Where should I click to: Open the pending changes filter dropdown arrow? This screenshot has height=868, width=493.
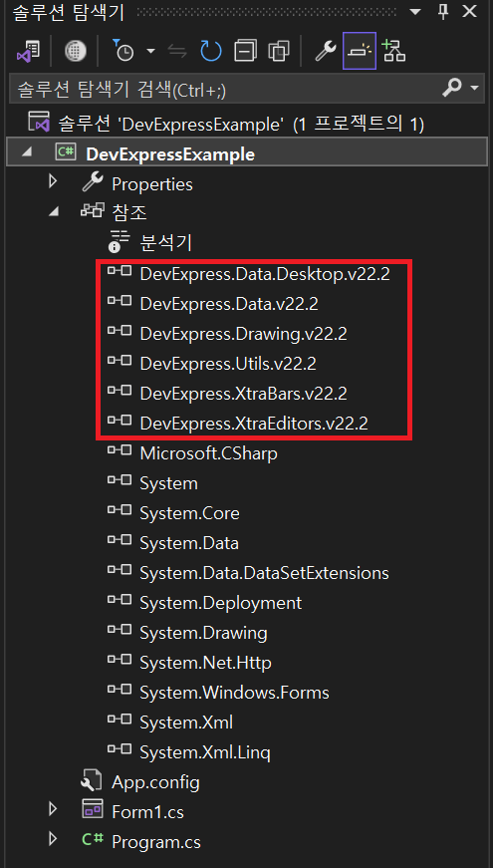coord(150,52)
